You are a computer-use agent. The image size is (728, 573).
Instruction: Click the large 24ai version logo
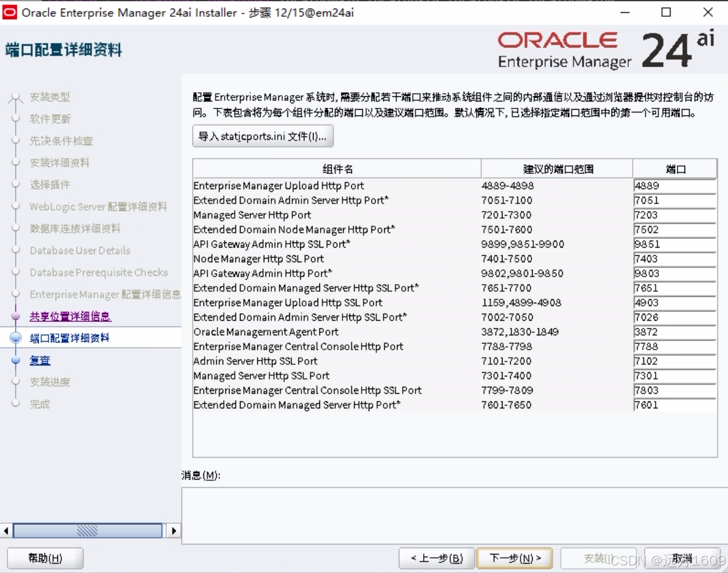click(x=678, y=49)
